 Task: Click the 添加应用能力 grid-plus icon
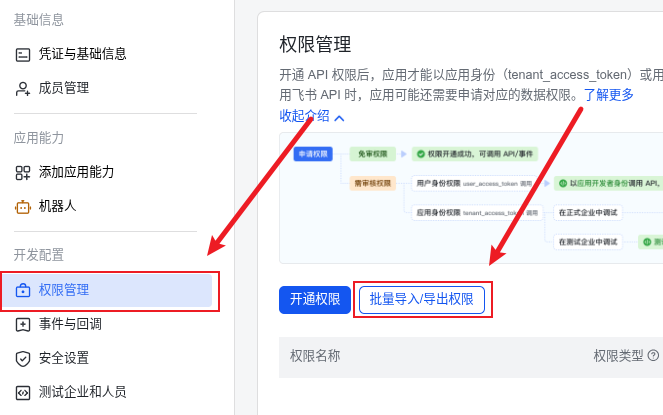(x=23, y=172)
